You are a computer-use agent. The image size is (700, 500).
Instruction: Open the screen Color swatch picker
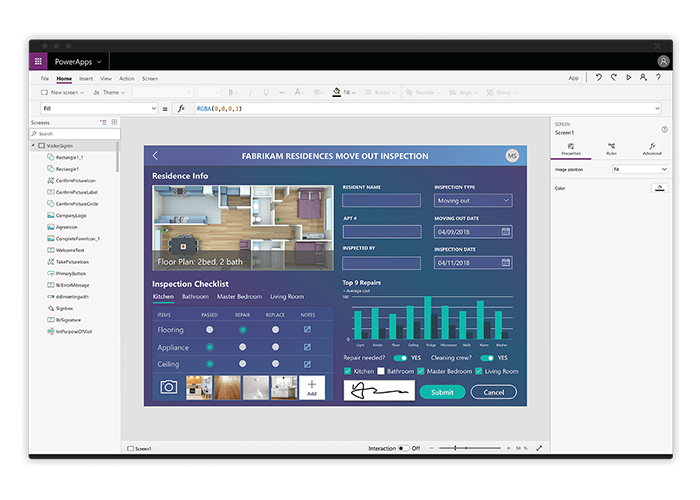658,188
